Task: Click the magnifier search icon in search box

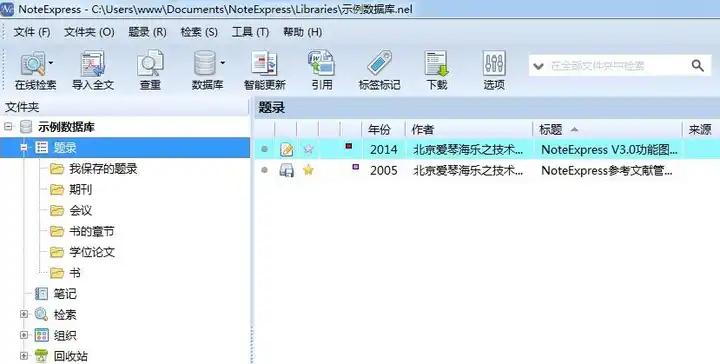Action: [x=698, y=66]
